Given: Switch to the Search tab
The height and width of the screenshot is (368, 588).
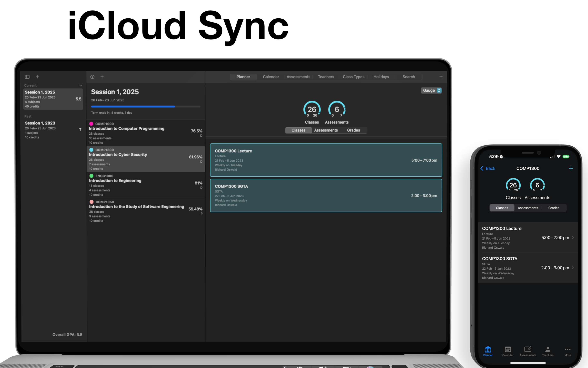Looking at the screenshot, I should 409,77.
